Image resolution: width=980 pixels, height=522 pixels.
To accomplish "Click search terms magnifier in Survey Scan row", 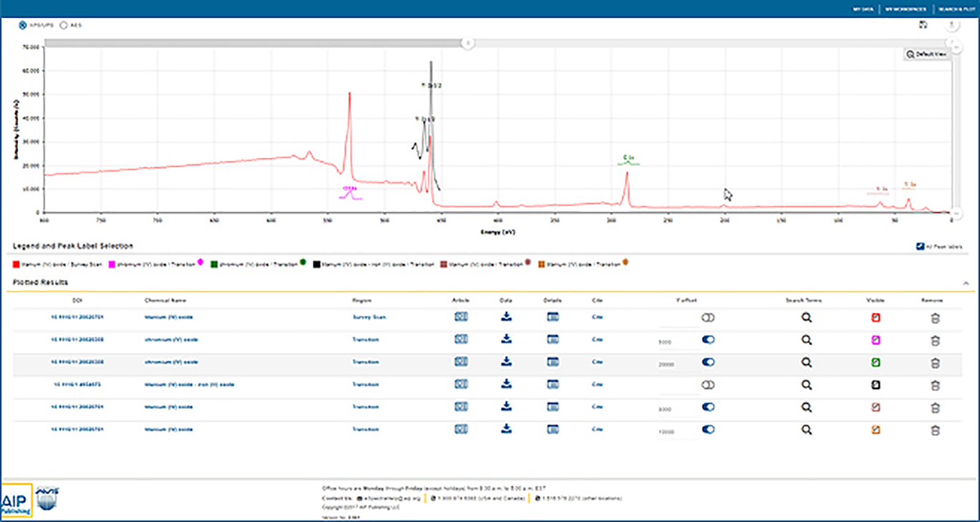I will pyautogui.click(x=806, y=317).
